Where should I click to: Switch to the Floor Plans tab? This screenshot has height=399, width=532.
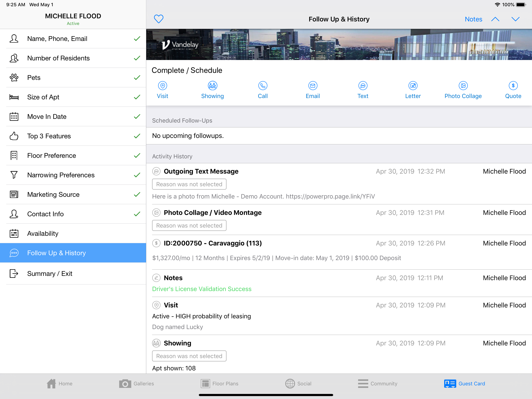(x=219, y=384)
